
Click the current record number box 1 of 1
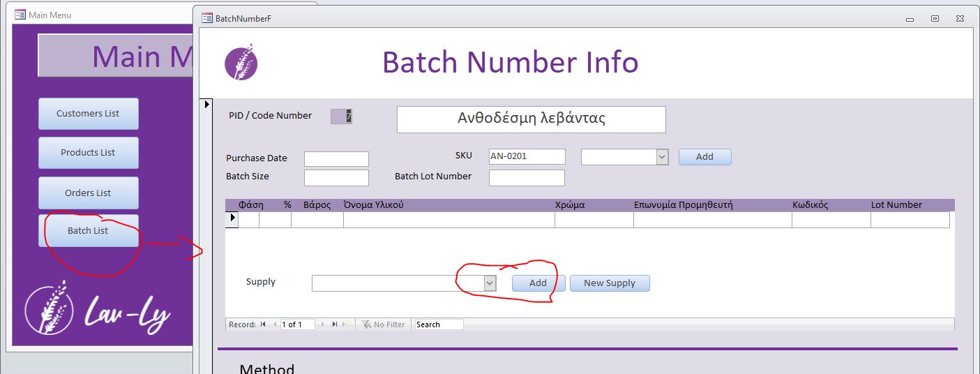[x=298, y=324]
